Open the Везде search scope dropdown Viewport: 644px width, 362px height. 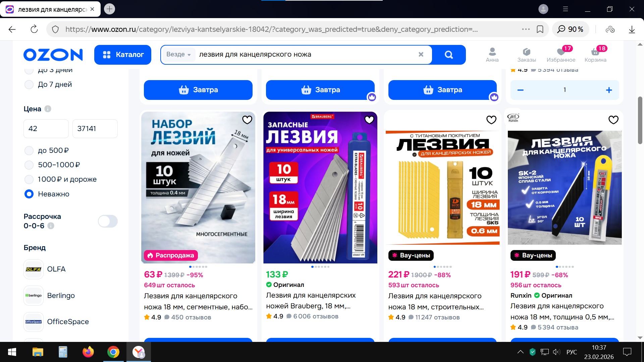click(178, 54)
